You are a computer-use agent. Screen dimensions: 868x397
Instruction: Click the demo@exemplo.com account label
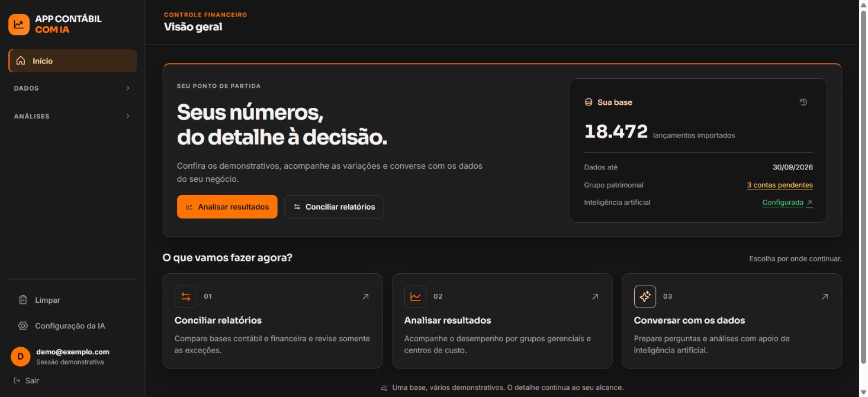click(73, 352)
